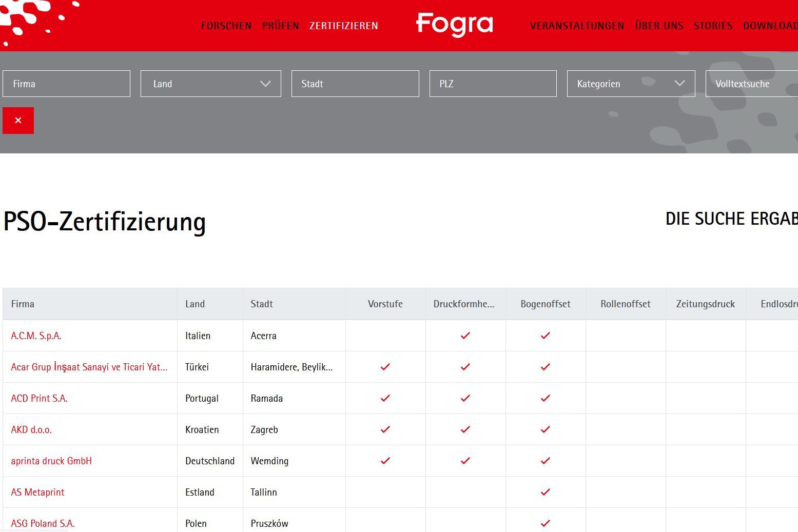Click Acar Grup Druckformherstellung checkmark
The image size is (798, 532).
click(x=465, y=367)
